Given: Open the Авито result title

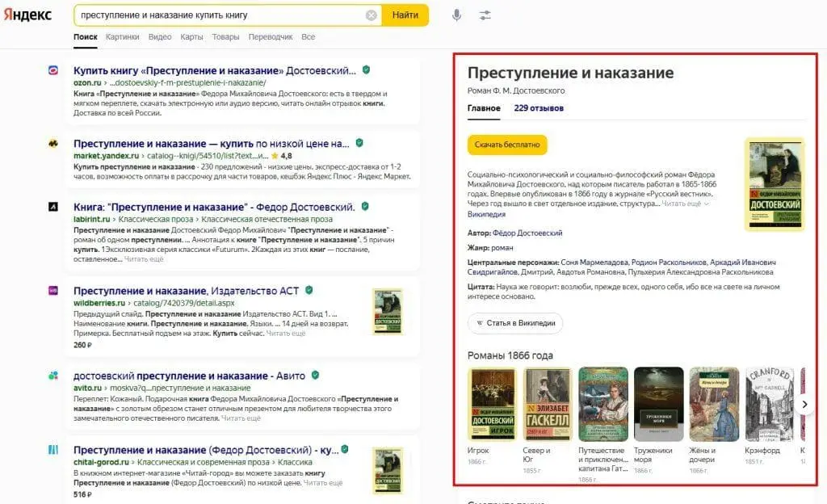Looking at the screenshot, I should click(x=189, y=376).
